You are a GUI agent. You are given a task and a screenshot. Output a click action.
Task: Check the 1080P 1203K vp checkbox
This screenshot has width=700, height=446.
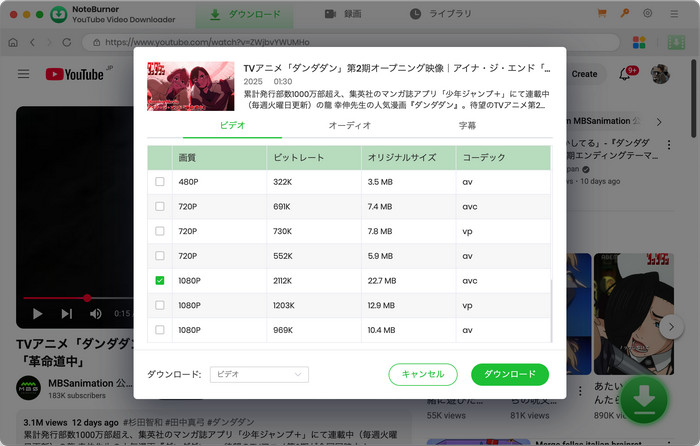coord(159,305)
